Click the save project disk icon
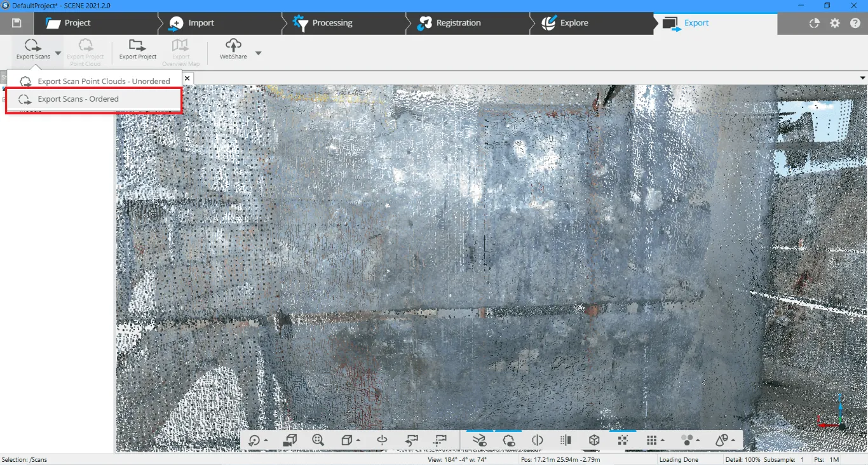868x465 pixels. [17, 23]
